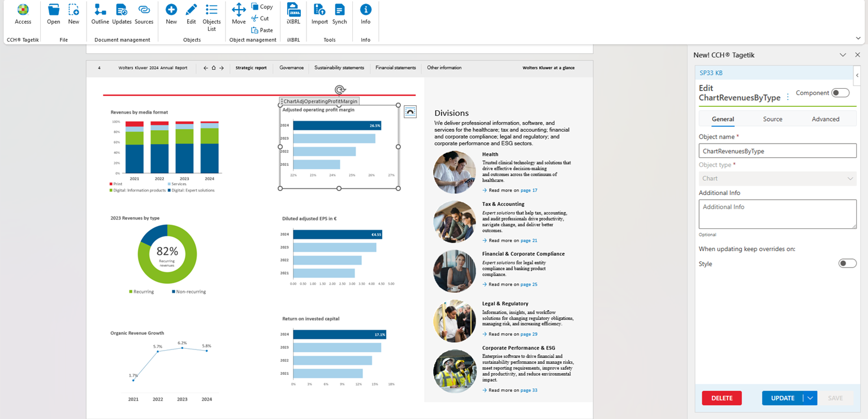Enable the Style override toggle
Screen dimensions: 868x419
tap(847, 264)
